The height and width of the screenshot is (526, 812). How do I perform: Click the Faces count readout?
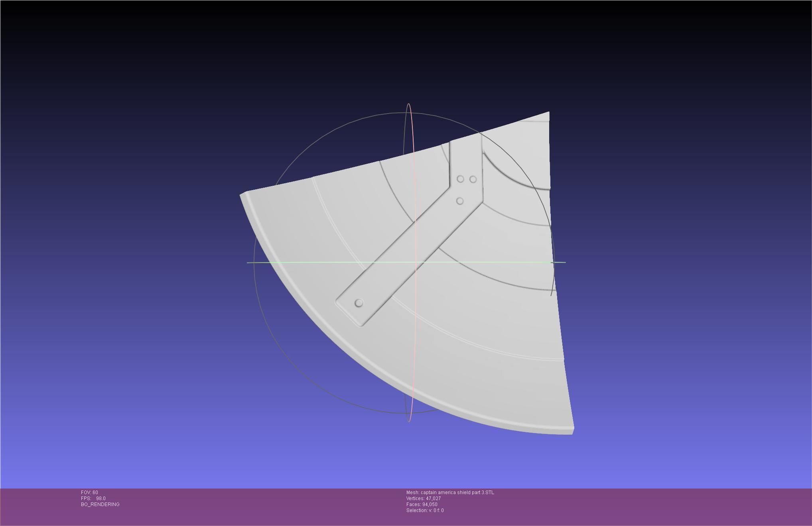pyautogui.click(x=422, y=504)
